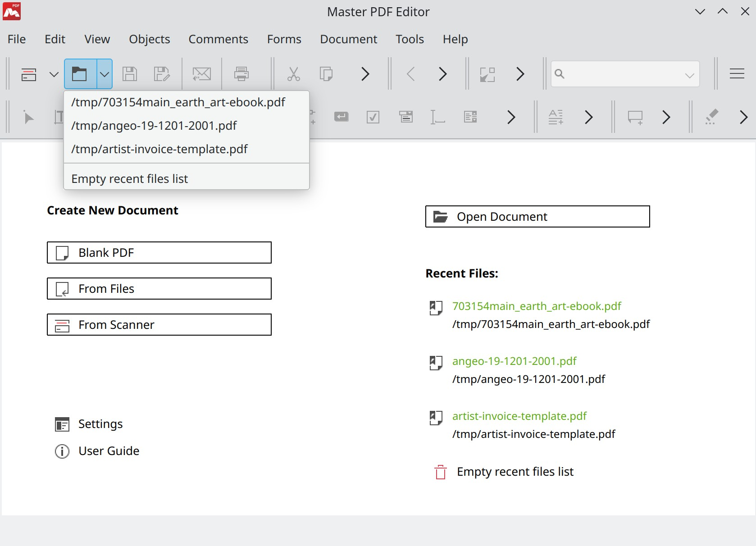Click the Print toolbar icon
Image resolution: width=756 pixels, height=546 pixels.
pyautogui.click(x=241, y=74)
